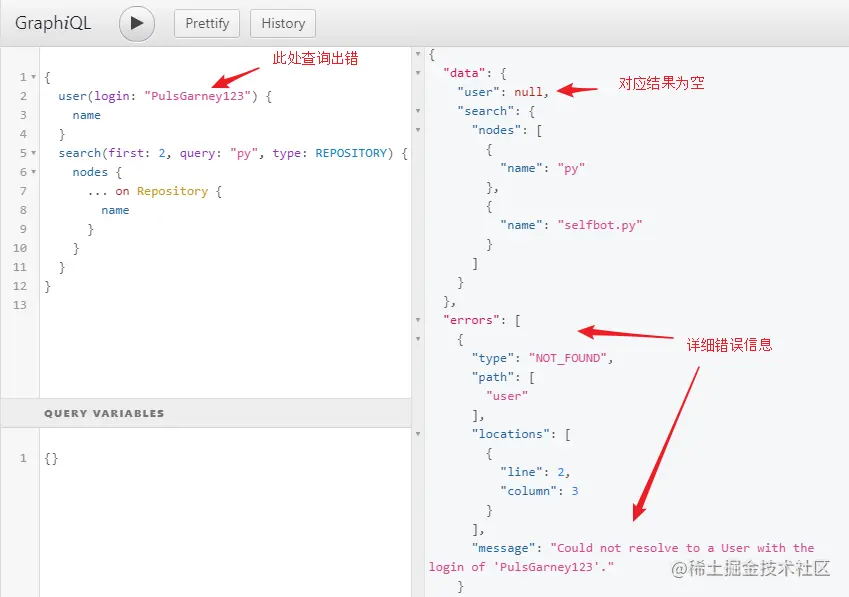Collapse the fold arrow at editor line 1
Screen dimensions: 849x597
(34, 77)
